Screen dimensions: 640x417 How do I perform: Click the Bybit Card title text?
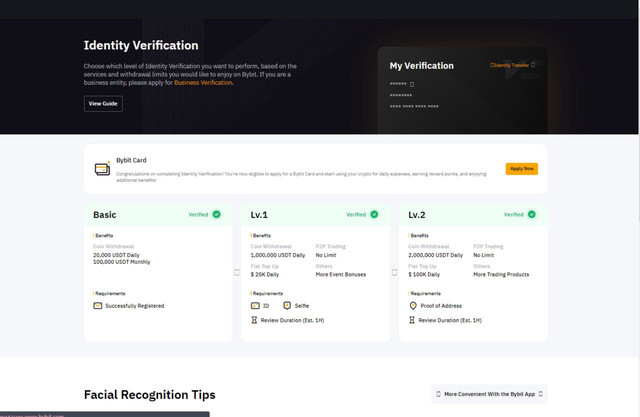tap(131, 160)
